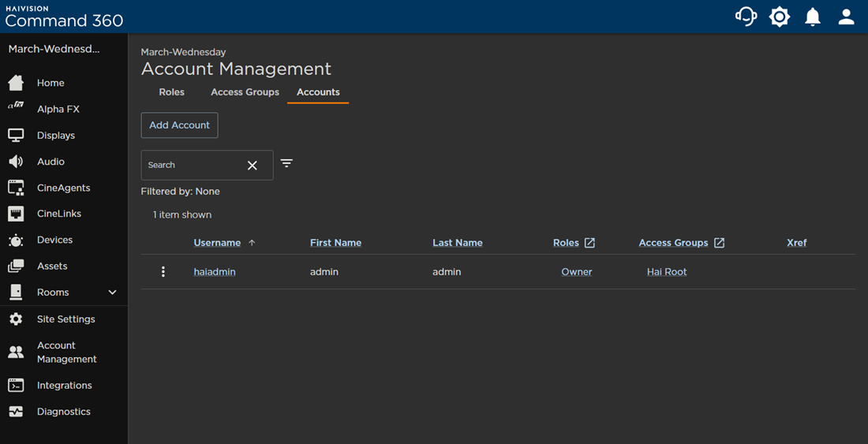Go to Integrations page

pos(64,386)
